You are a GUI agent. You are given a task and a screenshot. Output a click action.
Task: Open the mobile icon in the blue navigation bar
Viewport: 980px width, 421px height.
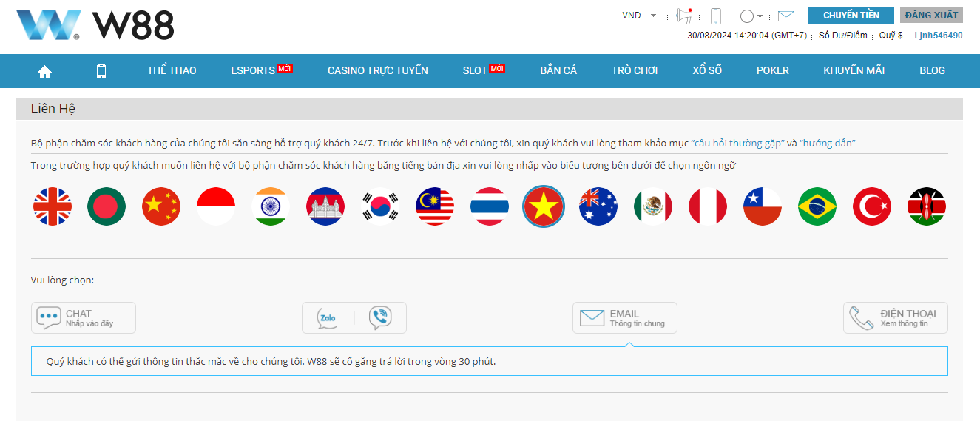coord(101,71)
